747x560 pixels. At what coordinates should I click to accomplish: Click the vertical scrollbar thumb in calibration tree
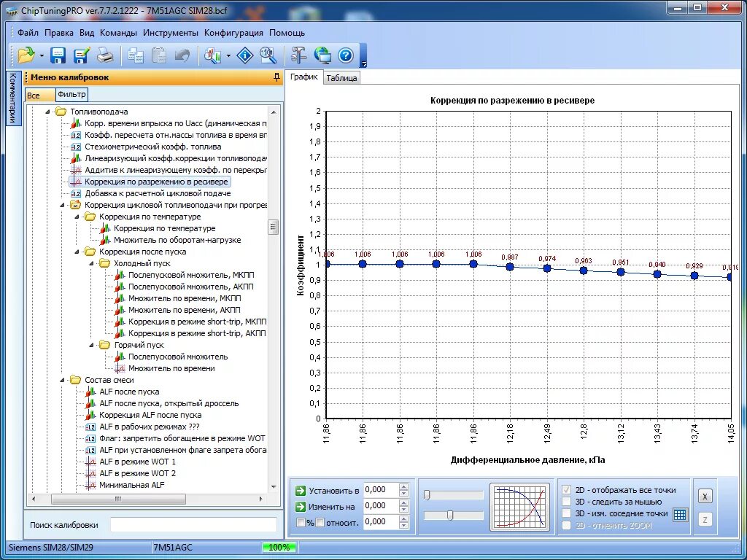point(273,227)
